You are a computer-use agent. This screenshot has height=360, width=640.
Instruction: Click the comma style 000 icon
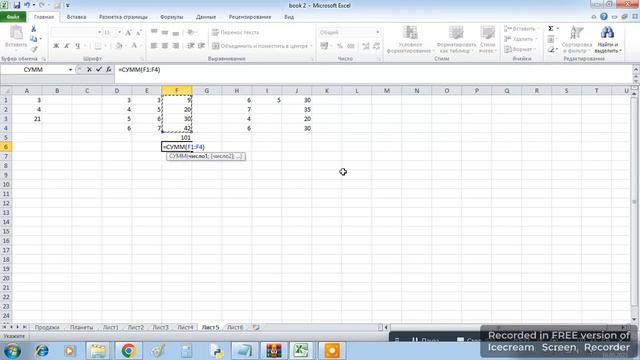pos(351,46)
